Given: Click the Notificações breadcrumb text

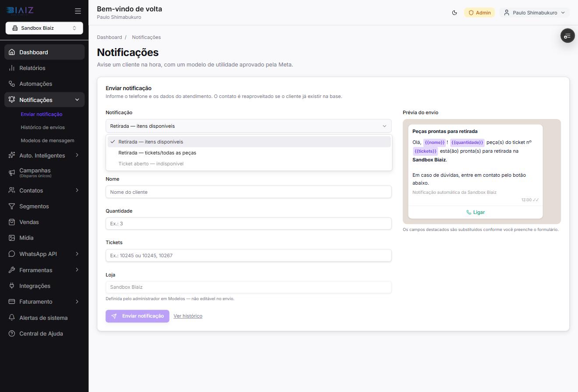Looking at the screenshot, I should (x=146, y=37).
